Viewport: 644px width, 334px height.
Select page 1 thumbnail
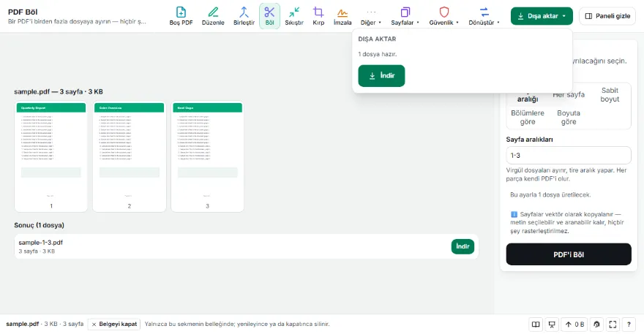click(51, 156)
